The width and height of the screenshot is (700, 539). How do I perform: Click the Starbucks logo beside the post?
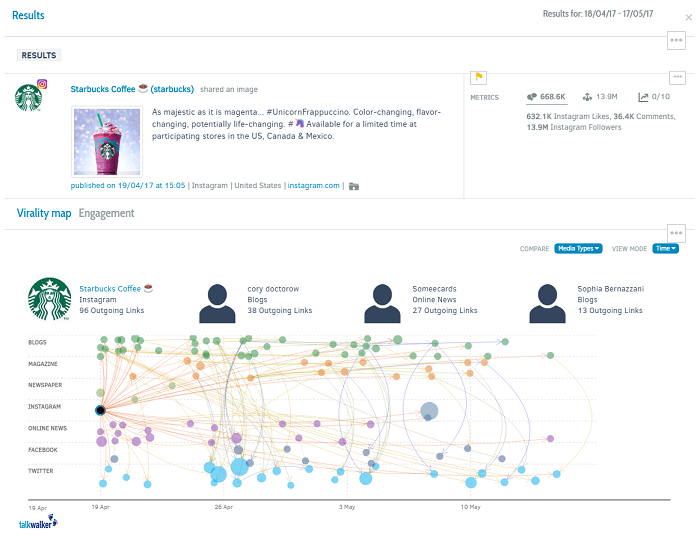29,97
